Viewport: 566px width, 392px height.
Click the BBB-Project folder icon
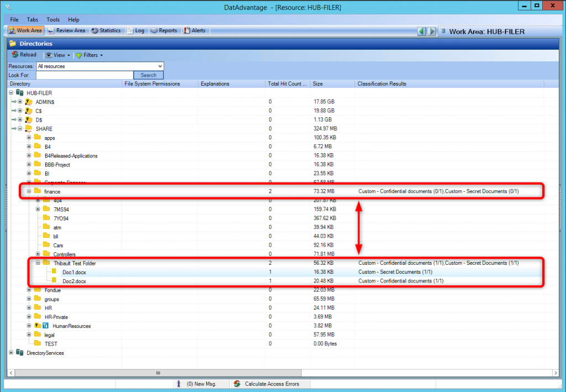coord(38,164)
